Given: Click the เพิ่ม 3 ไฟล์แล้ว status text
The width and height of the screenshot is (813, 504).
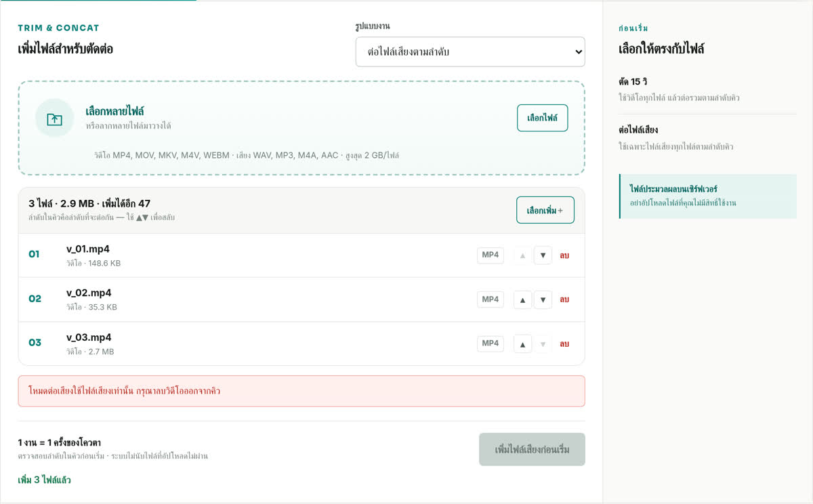Looking at the screenshot, I should click(44, 480).
